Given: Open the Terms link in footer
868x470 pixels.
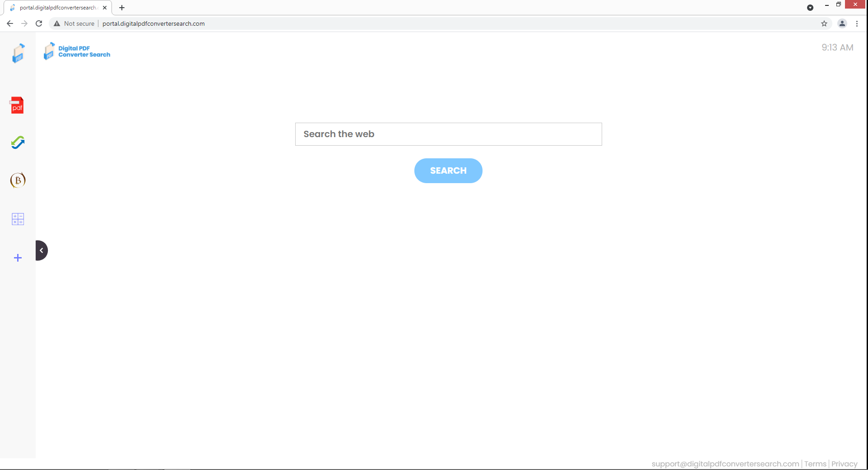Looking at the screenshot, I should (x=815, y=464).
